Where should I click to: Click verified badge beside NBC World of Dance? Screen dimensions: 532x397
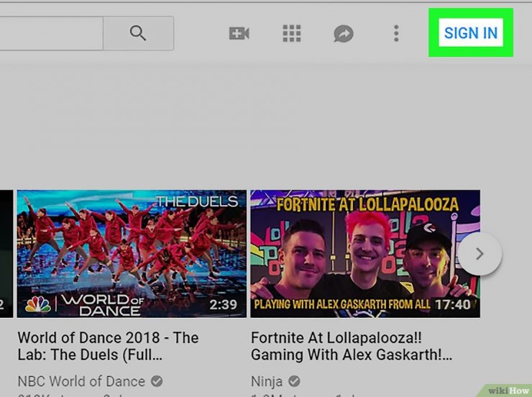(x=157, y=381)
